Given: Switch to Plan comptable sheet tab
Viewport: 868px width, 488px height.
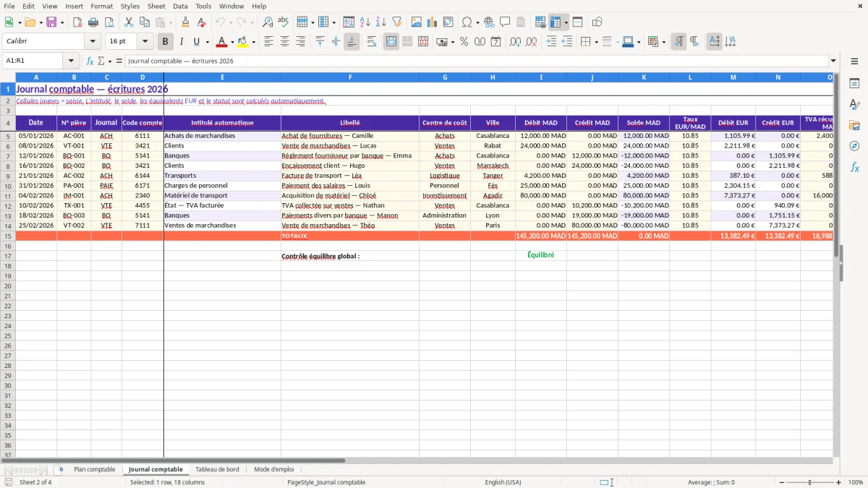Looking at the screenshot, I should (94, 470).
